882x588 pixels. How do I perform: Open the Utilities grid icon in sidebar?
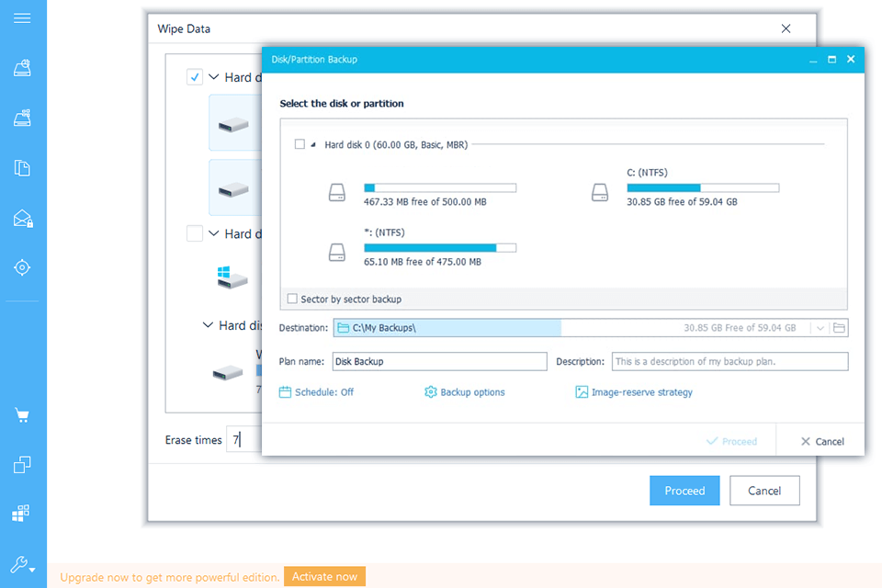23,513
